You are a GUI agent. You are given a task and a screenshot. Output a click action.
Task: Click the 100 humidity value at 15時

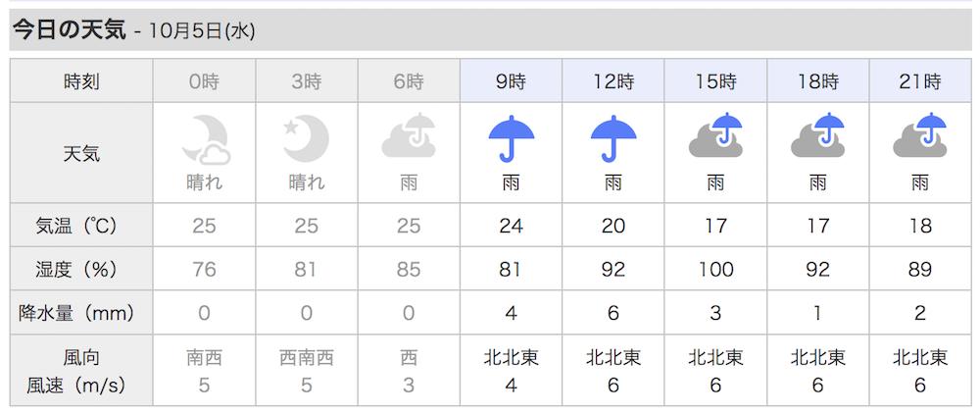click(715, 269)
